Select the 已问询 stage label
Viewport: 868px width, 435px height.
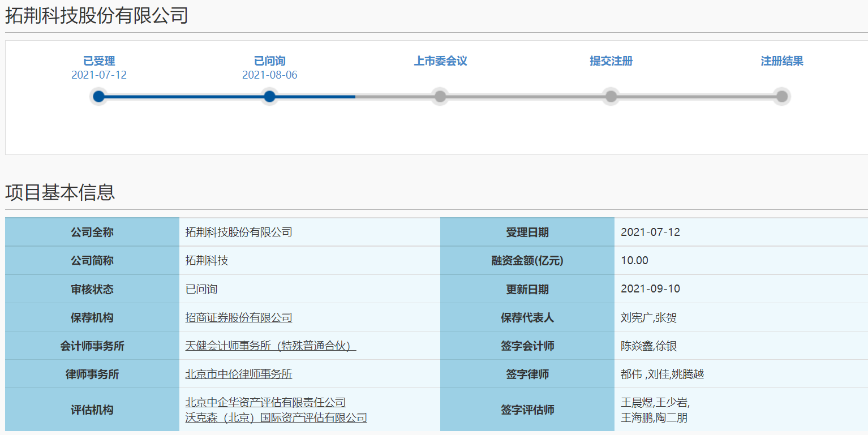(270, 61)
